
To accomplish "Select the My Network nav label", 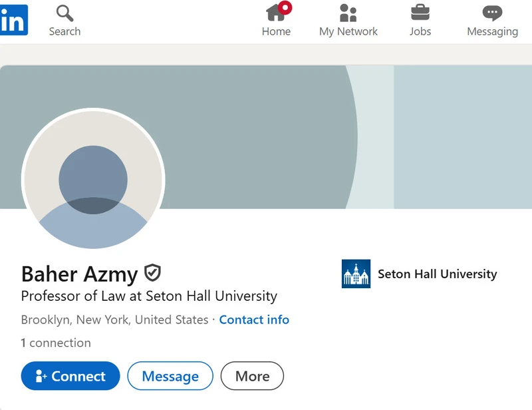I will click(x=348, y=31).
